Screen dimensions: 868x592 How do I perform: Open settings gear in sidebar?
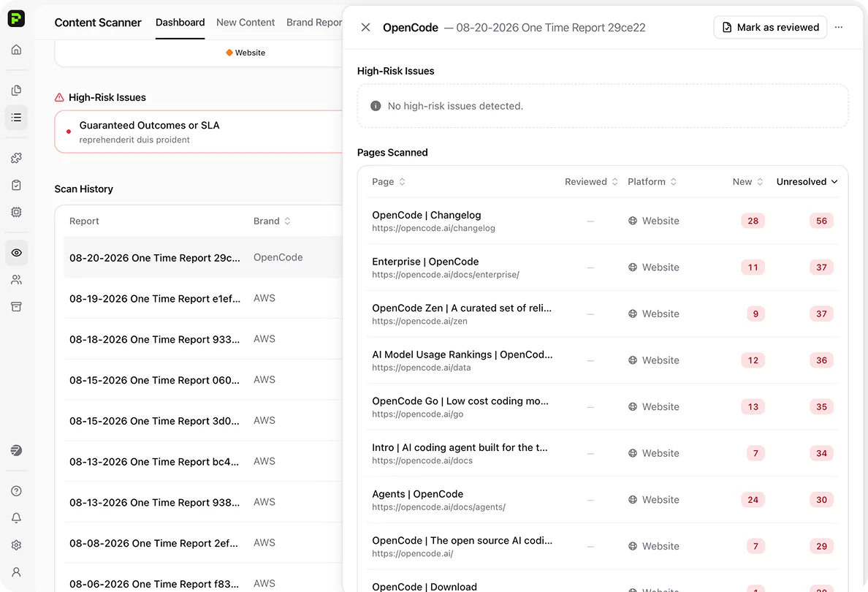click(16, 545)
